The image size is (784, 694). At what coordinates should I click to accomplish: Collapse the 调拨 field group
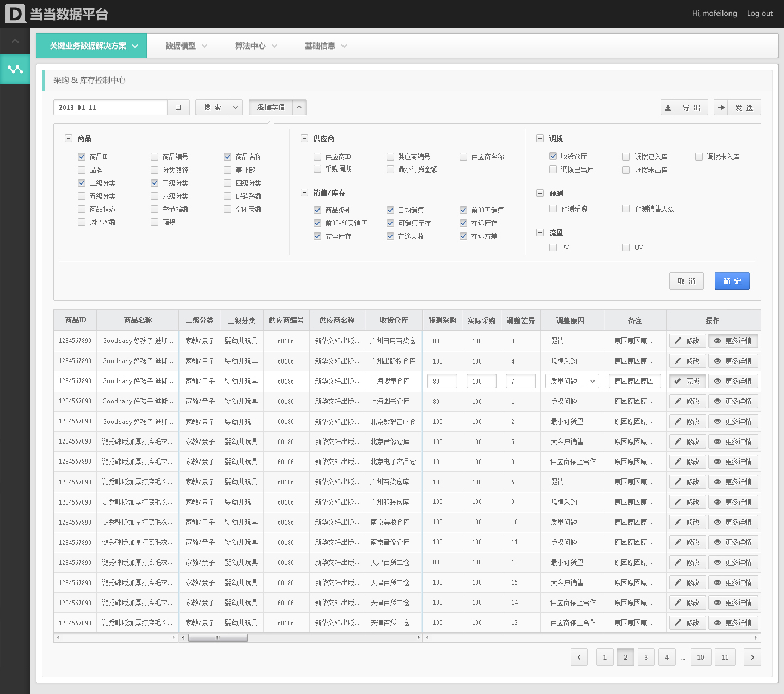540,138
